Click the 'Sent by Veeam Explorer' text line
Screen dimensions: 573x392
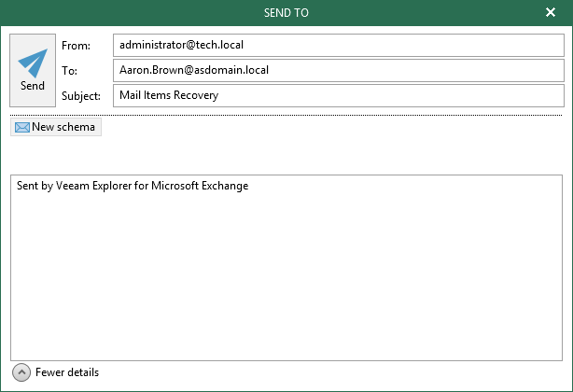tap(133, 186)
